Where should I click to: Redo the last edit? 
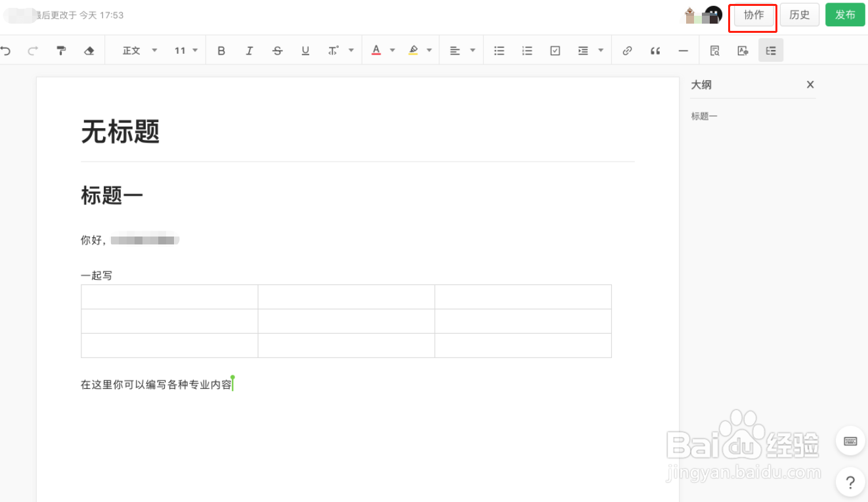33,51
